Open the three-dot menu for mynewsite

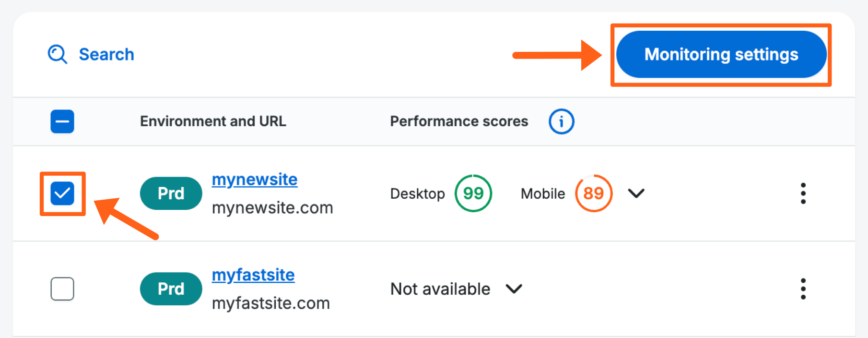[x=803, y=193]
